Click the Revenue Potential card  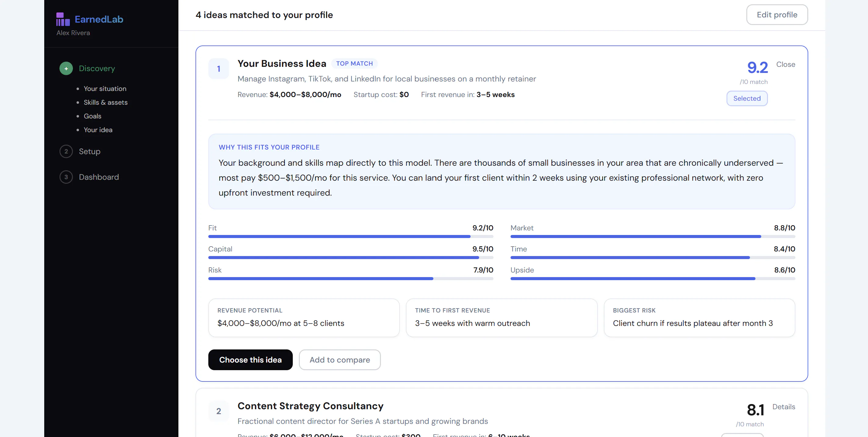click(x=303, y=318)
